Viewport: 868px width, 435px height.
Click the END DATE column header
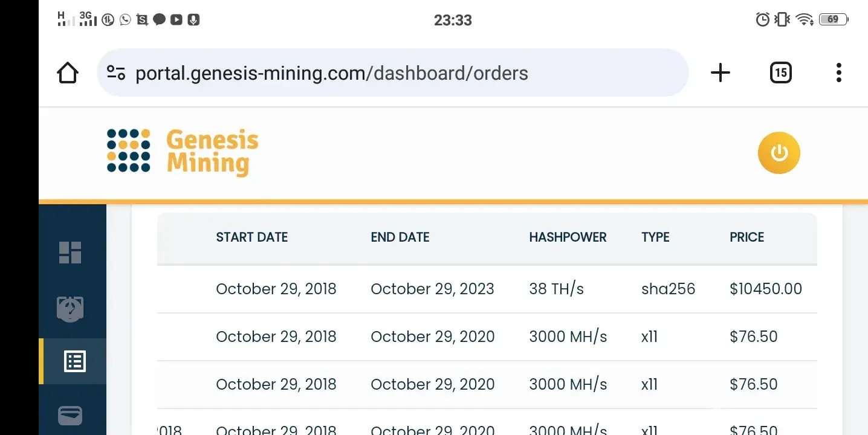click(x=400, y=237)
